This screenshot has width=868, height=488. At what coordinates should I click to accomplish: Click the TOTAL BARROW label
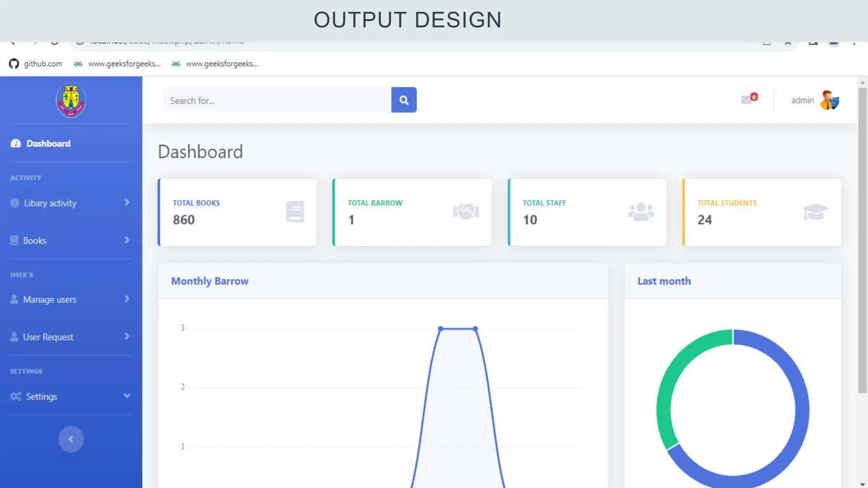click(375, 203)
